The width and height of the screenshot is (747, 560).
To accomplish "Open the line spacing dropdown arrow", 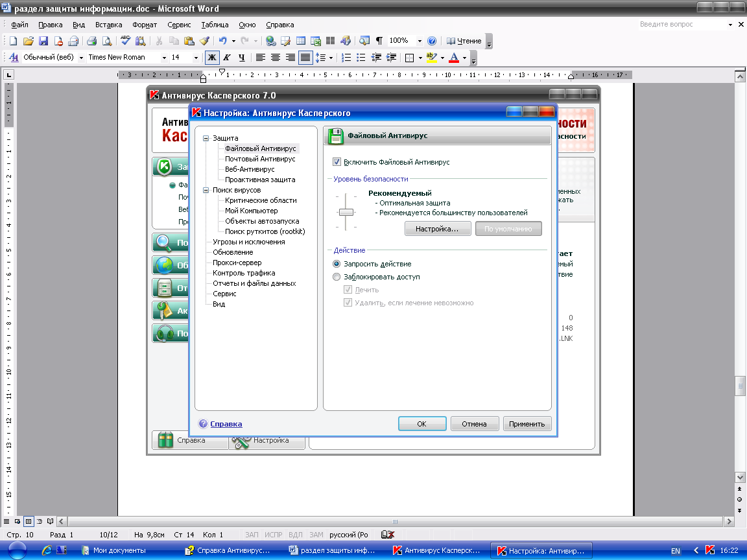I will tap(331, 58).
